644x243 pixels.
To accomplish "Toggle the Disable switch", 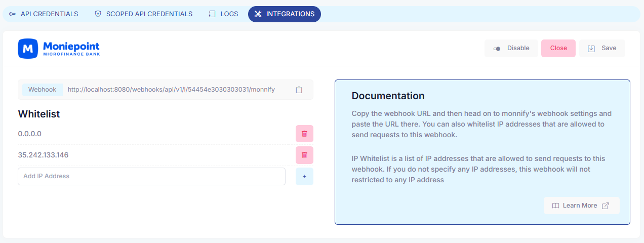I will tap(511, 48).
